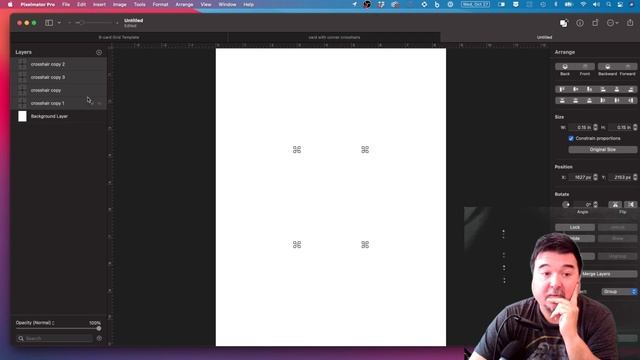Distribute layers by vertical centers
This screenshot has height=360, width=640.
576,100
